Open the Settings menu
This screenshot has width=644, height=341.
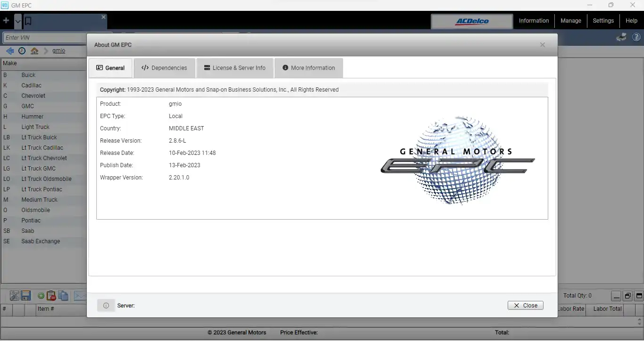(603, 21)
